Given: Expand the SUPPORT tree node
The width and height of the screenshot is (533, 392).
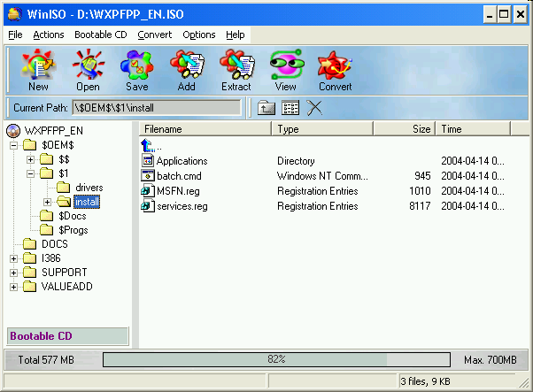Looking at the screenshot, I should tap(13, 273).
